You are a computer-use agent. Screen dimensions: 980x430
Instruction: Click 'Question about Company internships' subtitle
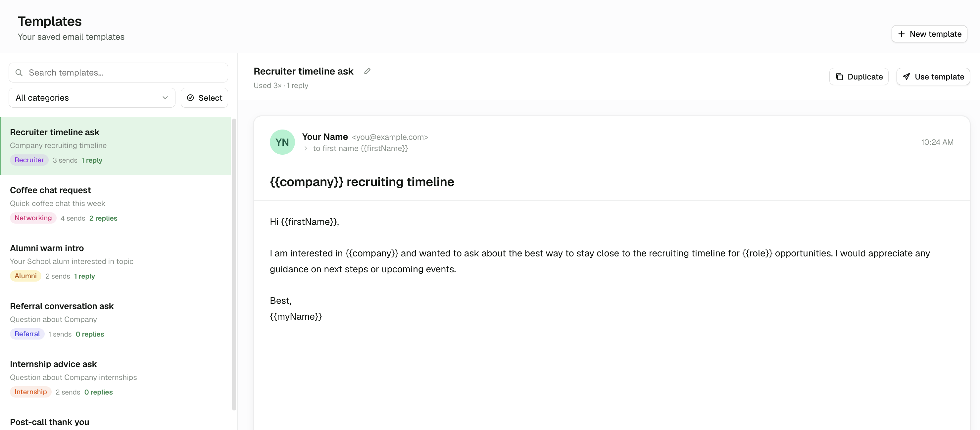pos(73,377)
